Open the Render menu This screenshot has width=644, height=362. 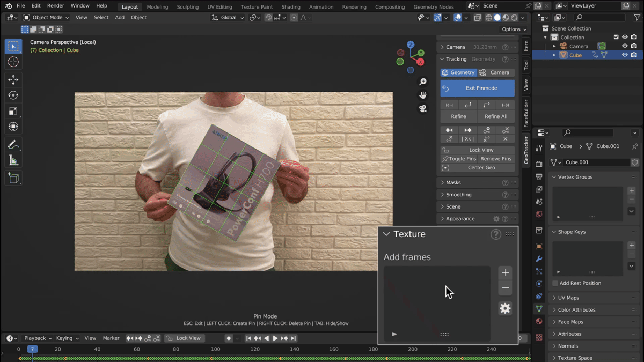[55, 6]
